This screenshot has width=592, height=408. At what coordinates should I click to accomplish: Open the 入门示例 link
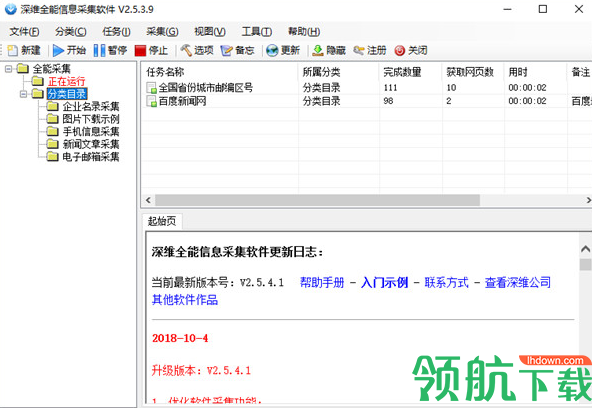click(384, 282)
